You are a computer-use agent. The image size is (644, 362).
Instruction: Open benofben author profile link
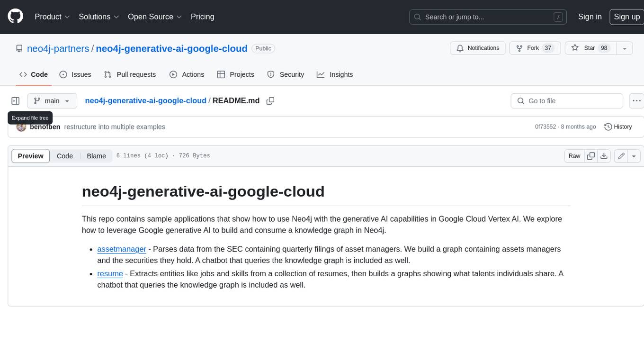pos(45,127)
